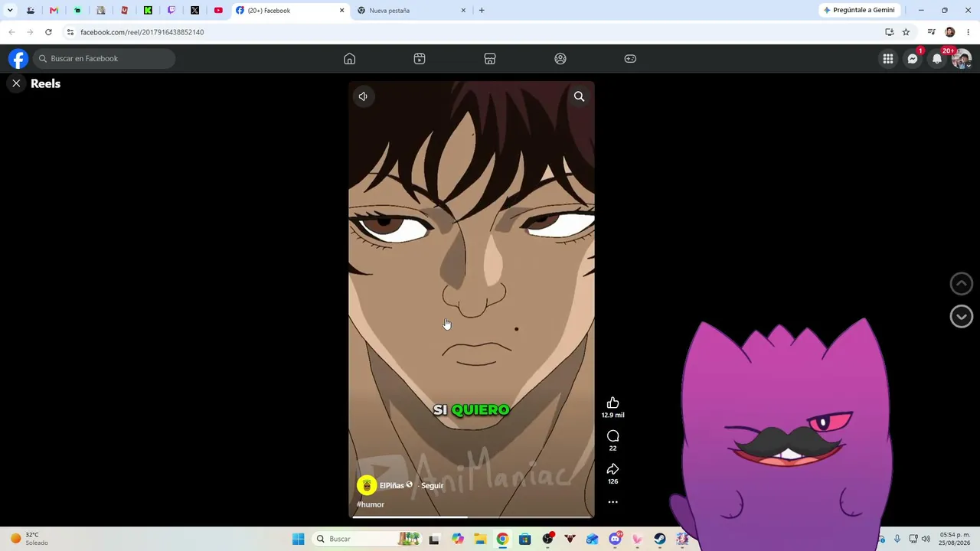Open the Chrome three-dot menu
Viewport: 980px width, 551px height.
[x=968, y=32]
